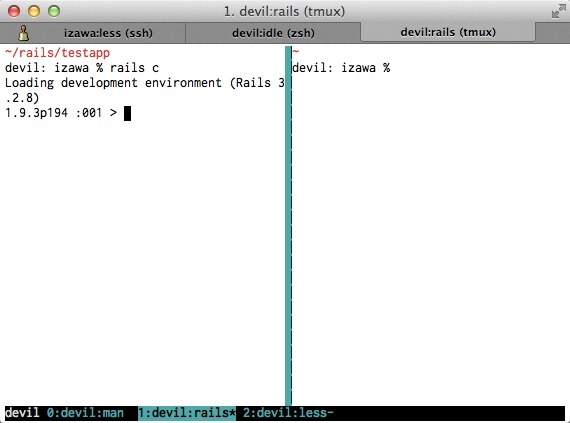Viewport: 570px width, 423px height.
Task: Click the window title '1. devil:rails (tmux)'
Action: (284, 12)
